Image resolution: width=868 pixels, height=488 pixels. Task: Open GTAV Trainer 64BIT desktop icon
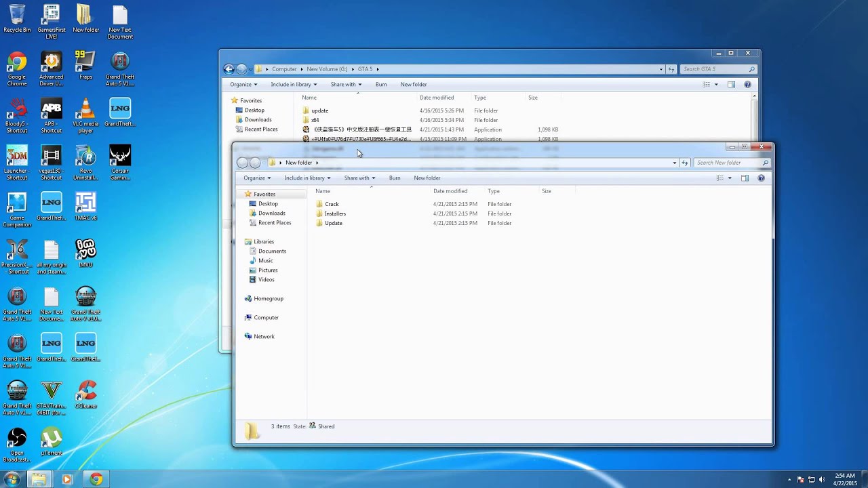coord(51,398)
